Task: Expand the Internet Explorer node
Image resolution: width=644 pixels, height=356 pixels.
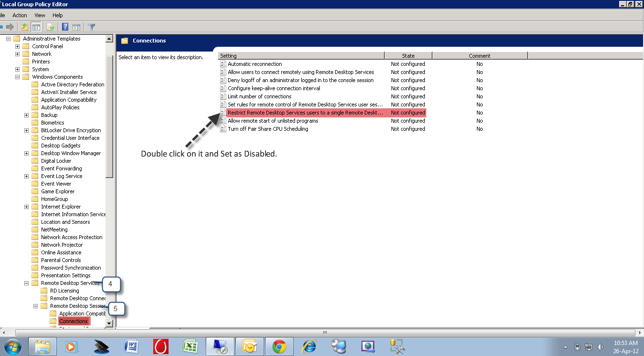Action: click(x=26, y=207)
